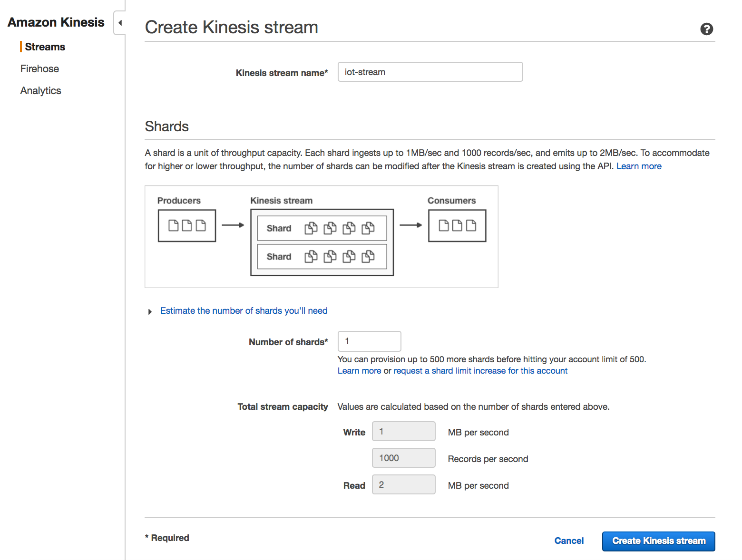
Task: Click the Read MB per second field
Action: (x=403, y=484)
